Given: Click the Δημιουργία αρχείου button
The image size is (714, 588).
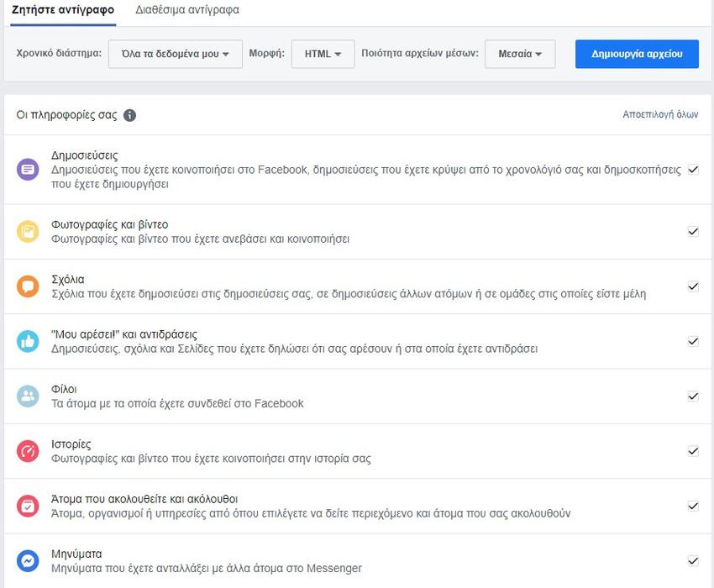Looking at the screenshot, I should 637,54.
